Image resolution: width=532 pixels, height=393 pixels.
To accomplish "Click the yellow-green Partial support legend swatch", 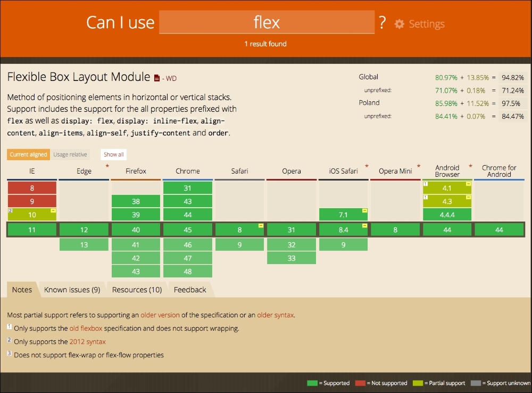I will [418, 383].
